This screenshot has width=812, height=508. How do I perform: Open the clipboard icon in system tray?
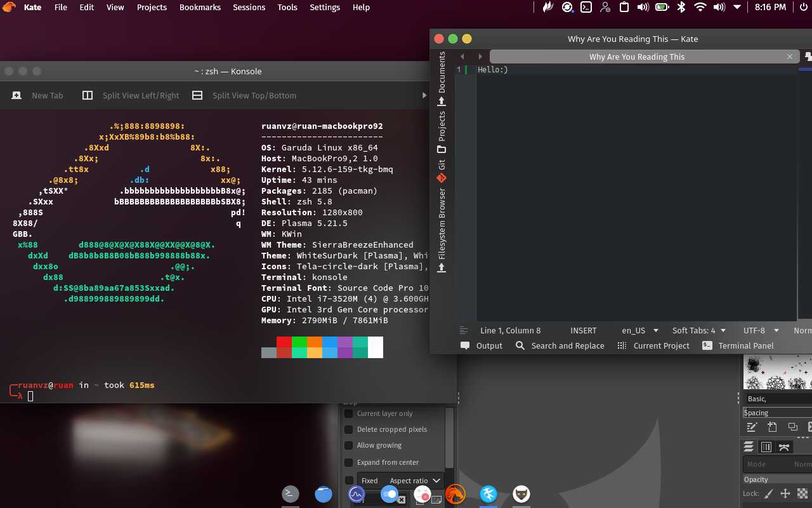624,8
